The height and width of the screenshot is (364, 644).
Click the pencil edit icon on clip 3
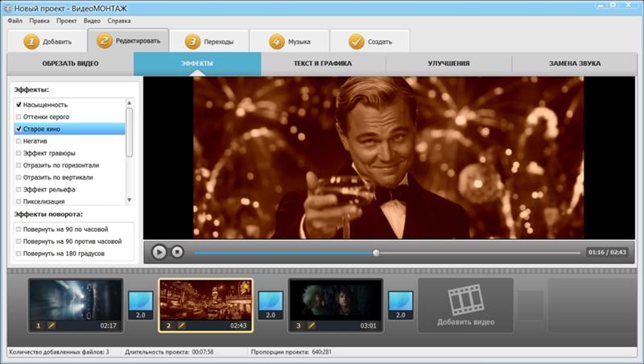click(312, 325)
